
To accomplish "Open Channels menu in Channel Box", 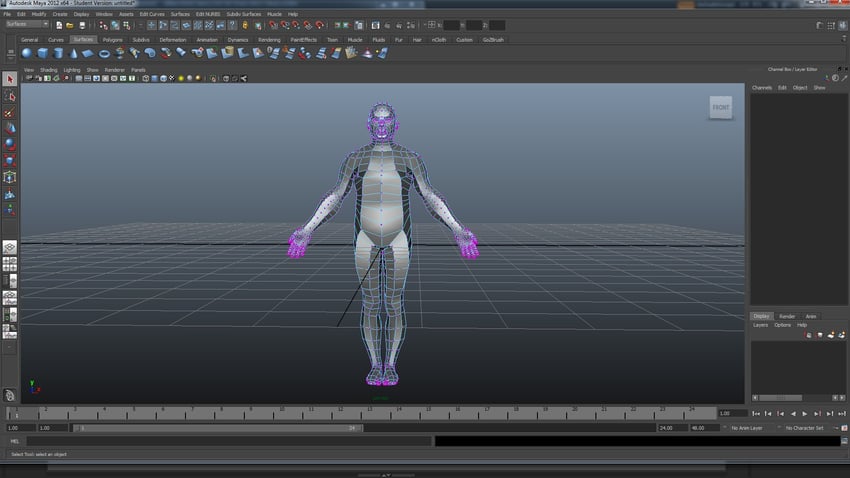I will (762, 88).
